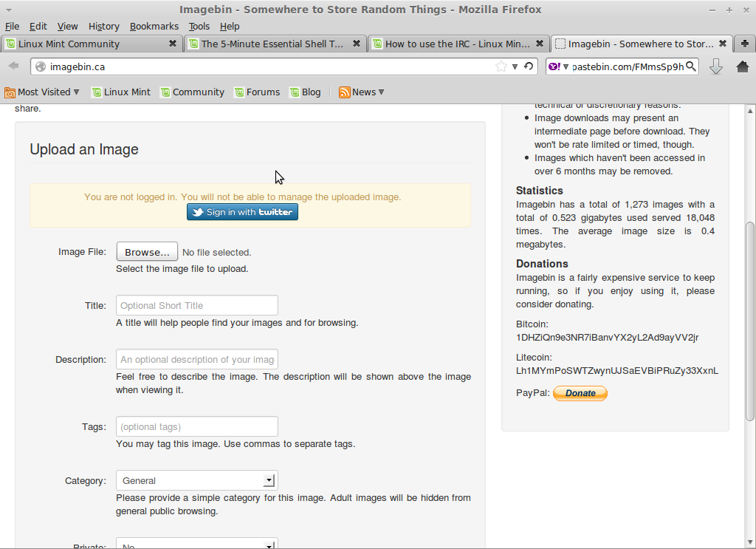The image size is (756, 549).
Task: Open the Category dropdown set to General
Action: (196, 480)
